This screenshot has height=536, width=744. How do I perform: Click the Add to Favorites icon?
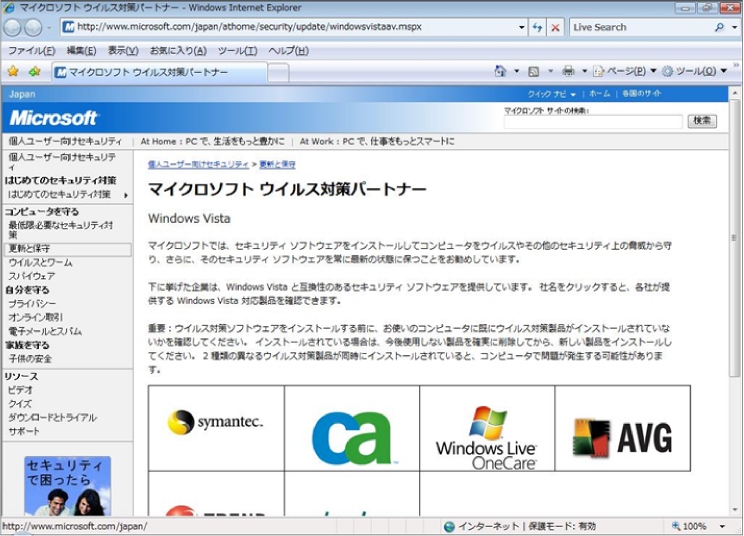pos(35,72)
